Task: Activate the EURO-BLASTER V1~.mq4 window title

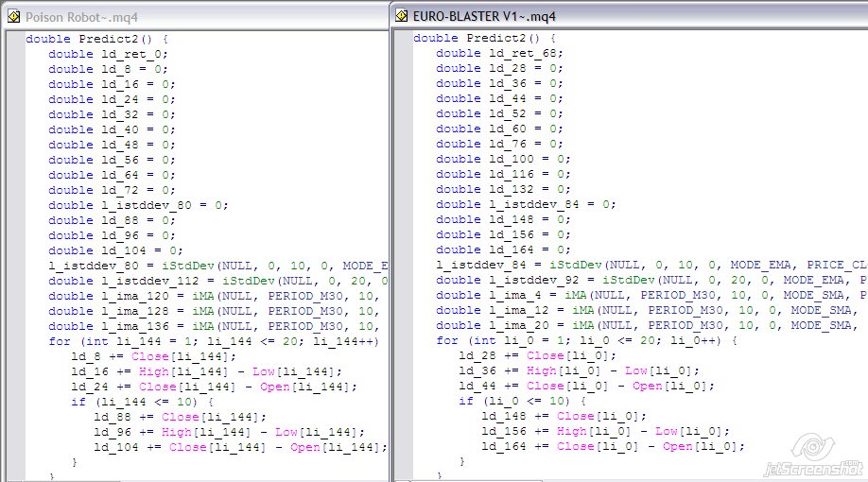Action: point(484,16)
